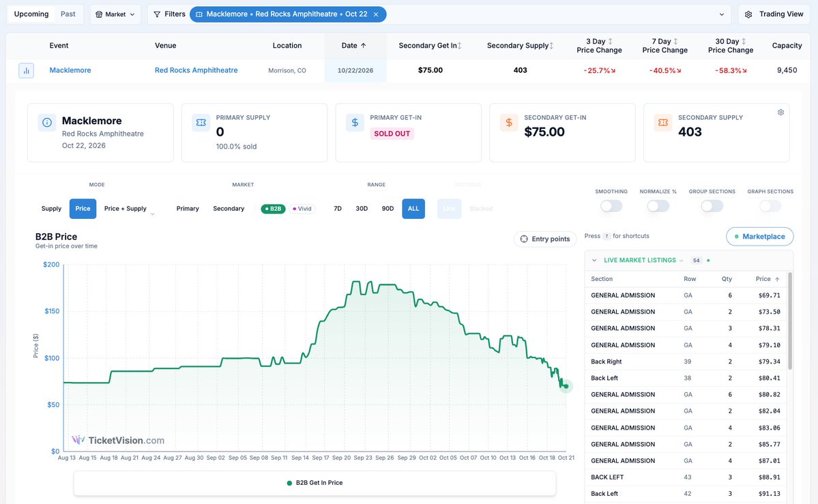818x504 pixels.
Task: Sort by 3 Day Price Change arrows
Action: [x=611, y=41]
